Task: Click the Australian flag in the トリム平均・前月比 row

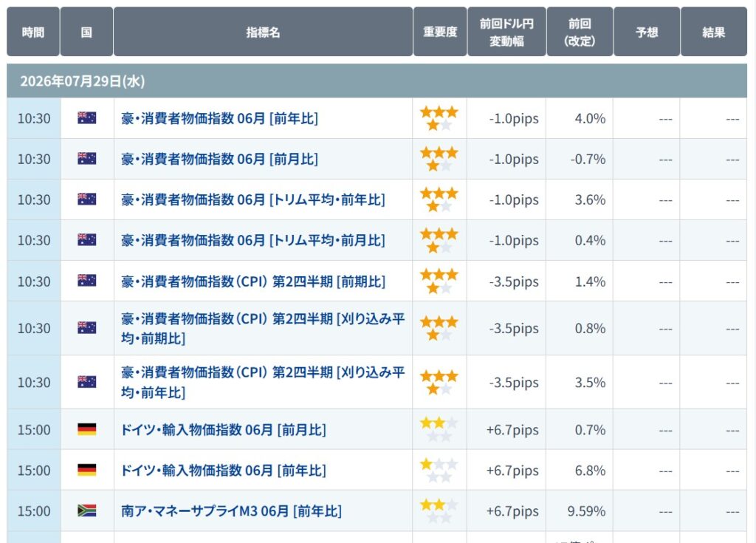Action: tap(87, 240)
